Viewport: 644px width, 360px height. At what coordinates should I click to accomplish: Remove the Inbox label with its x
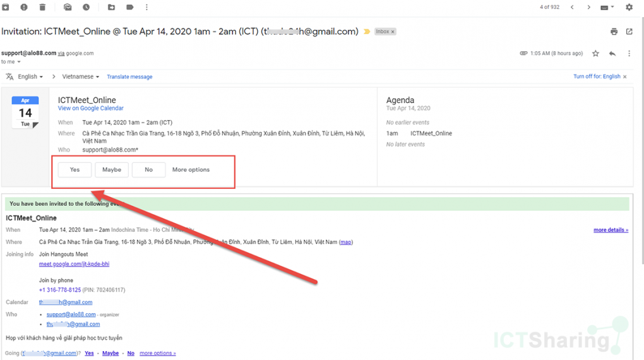click(393, 32)
